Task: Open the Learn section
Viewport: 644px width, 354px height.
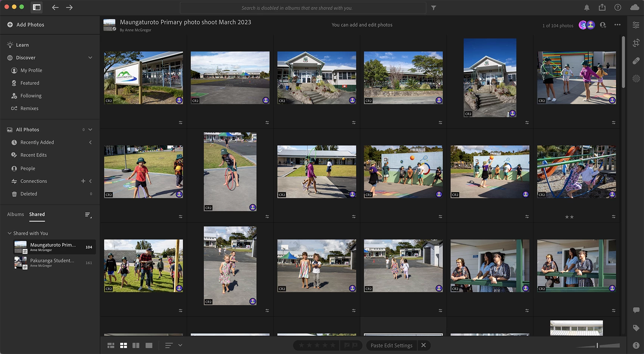Action: [22, 45]
